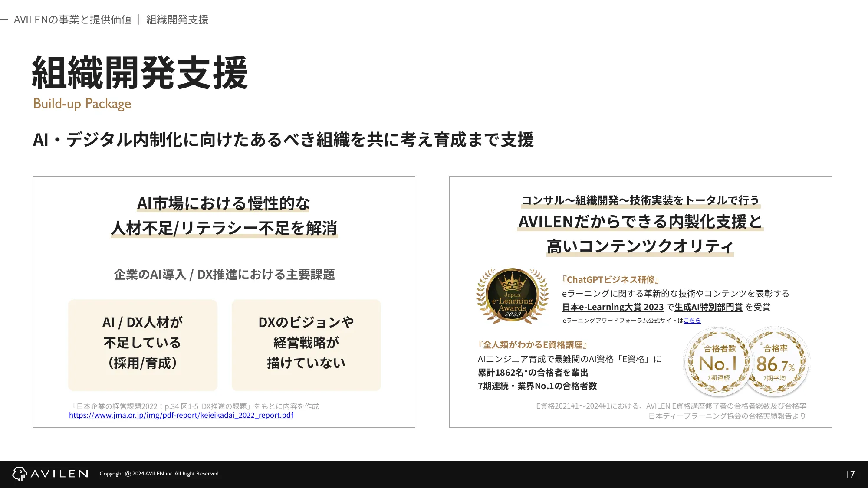This screenshot has width=868, height=488.
Task: Click heading 高いコンテンツクオリティ
Action: coord(640,246)
